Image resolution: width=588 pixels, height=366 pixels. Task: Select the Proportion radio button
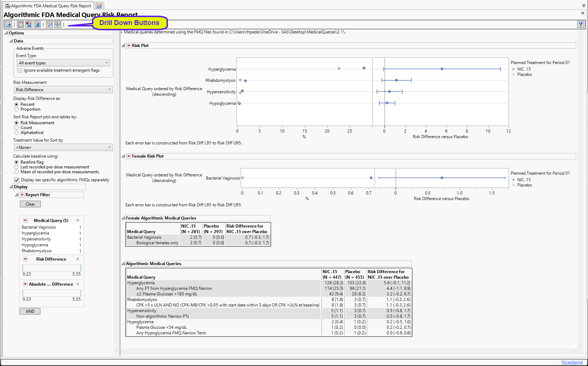tap(16, 109)
